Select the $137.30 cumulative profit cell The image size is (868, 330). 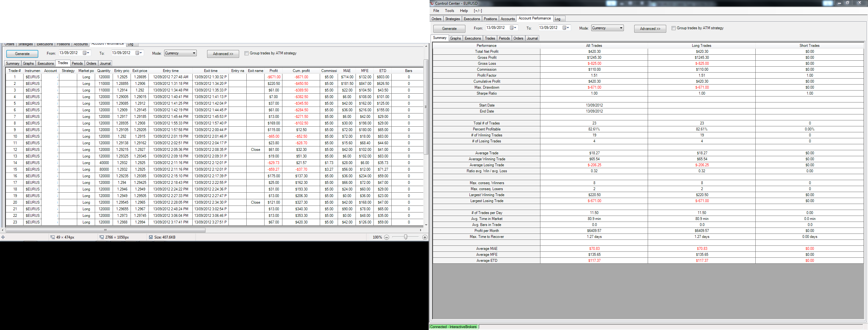(301, 176)
